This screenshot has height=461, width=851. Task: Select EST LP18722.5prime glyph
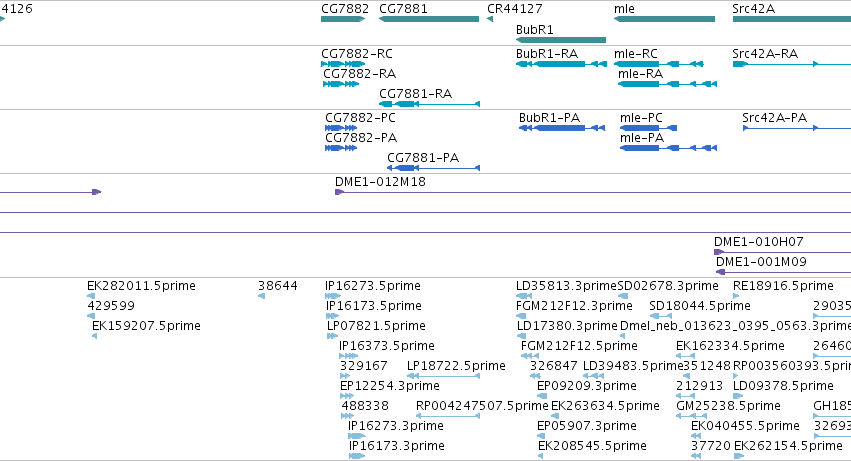pyautogui.click(x=443, y=376)
